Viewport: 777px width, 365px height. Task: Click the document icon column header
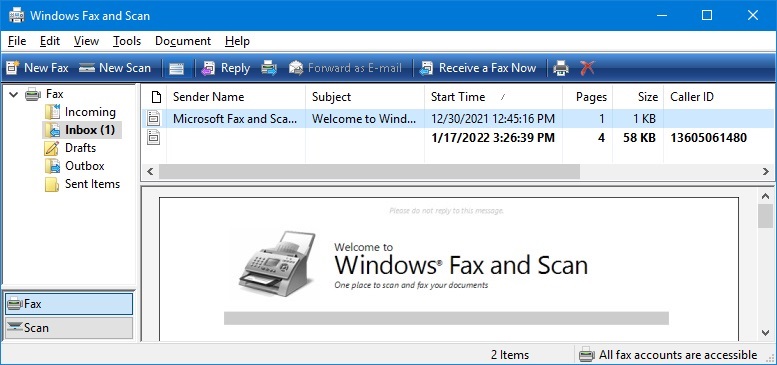coord(156,97)
